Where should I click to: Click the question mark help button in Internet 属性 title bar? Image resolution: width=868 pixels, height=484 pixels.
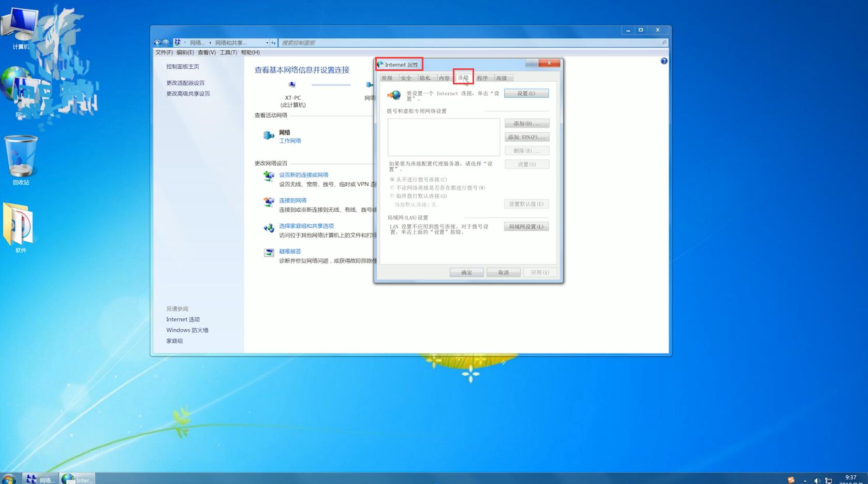(532, 63)
